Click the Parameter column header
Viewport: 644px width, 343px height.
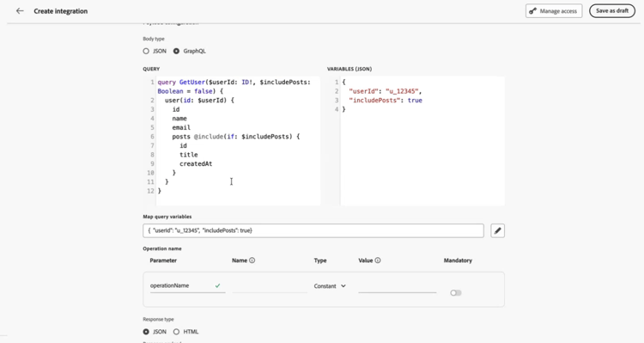tap(163, 260)
